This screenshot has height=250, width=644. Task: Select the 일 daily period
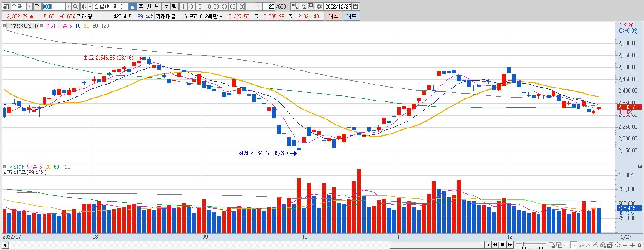[x=132, y=6]
